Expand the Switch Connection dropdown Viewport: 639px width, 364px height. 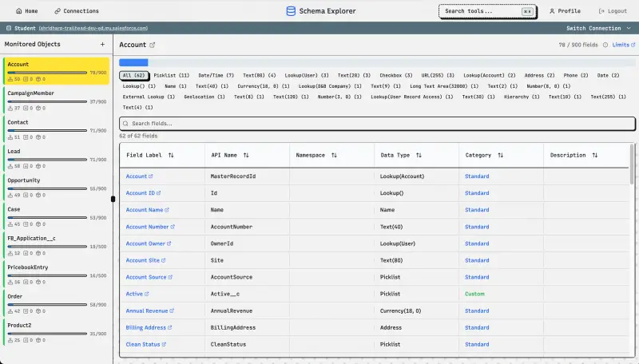point(598,28)
